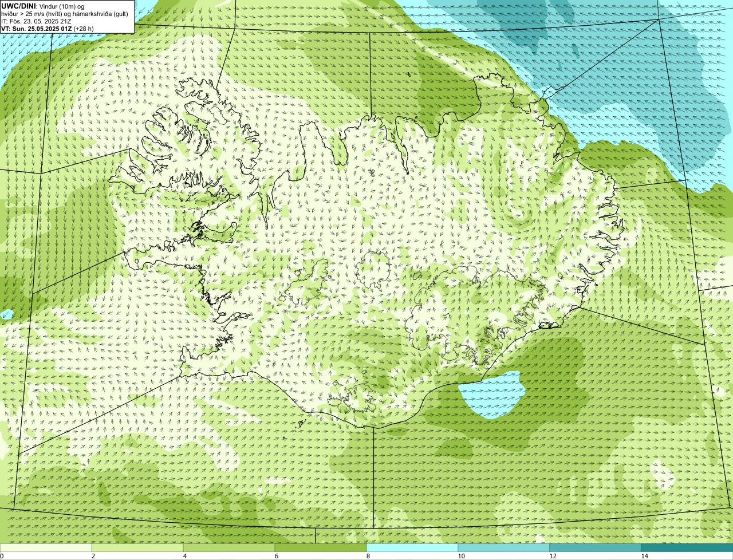Click the 12–14 m/s teal legend swatch
The width and height of the screenshot is (733, 560).
click(596, 548)
